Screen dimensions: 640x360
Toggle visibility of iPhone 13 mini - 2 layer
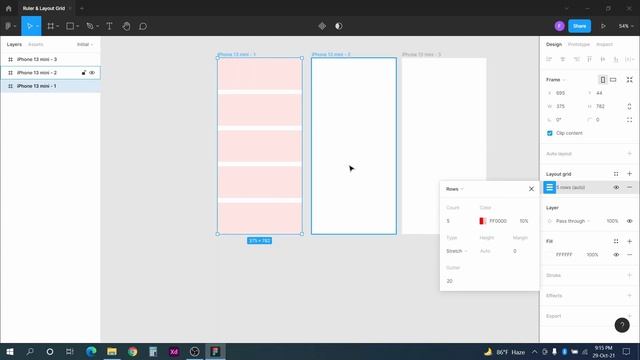92,73
